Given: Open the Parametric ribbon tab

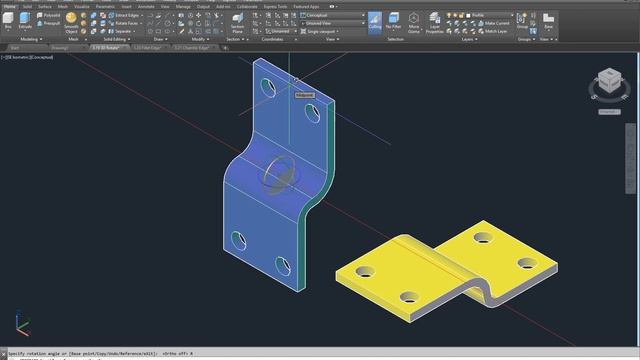Looking at the screenshot, I should (x=105, y=7).
